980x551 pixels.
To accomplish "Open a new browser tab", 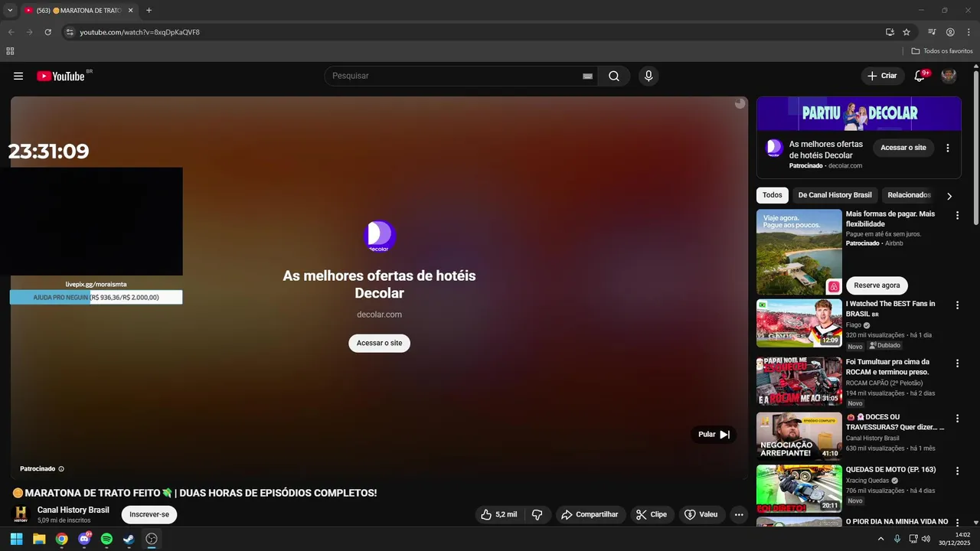I will click(149, 11).
